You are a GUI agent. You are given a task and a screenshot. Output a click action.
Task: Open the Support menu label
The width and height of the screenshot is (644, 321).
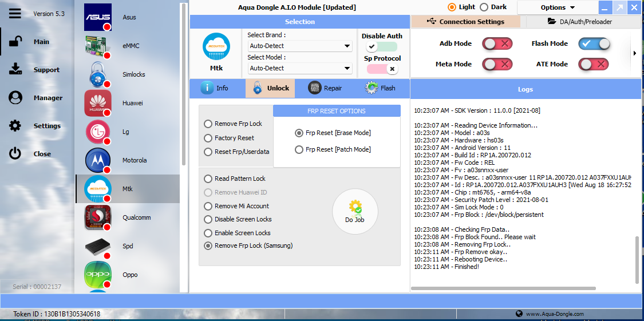[46, 70]
